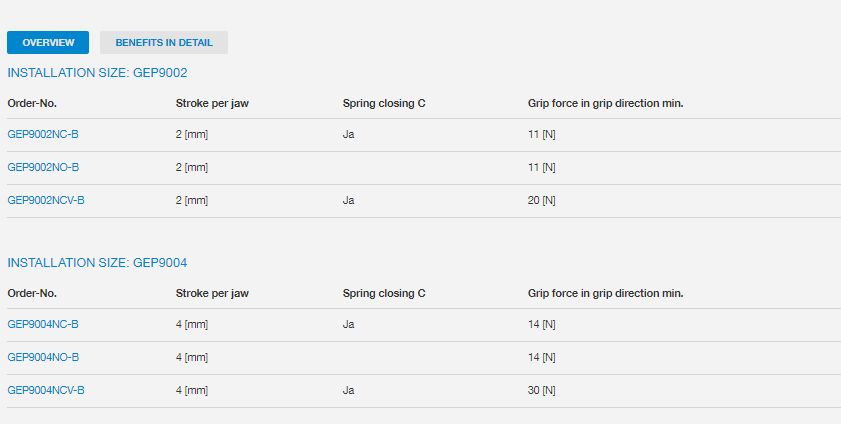
Task: Click Grip force header in GEP9004 table
Action: click(x=605, y=293)
